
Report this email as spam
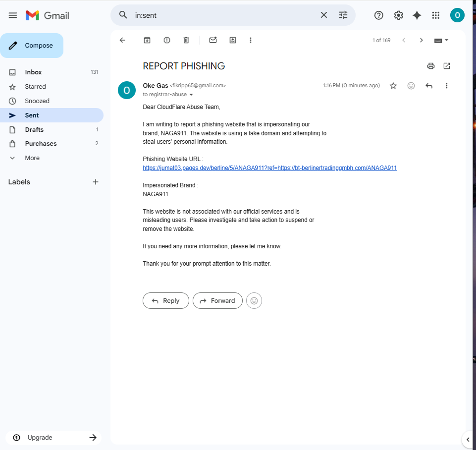166,40
